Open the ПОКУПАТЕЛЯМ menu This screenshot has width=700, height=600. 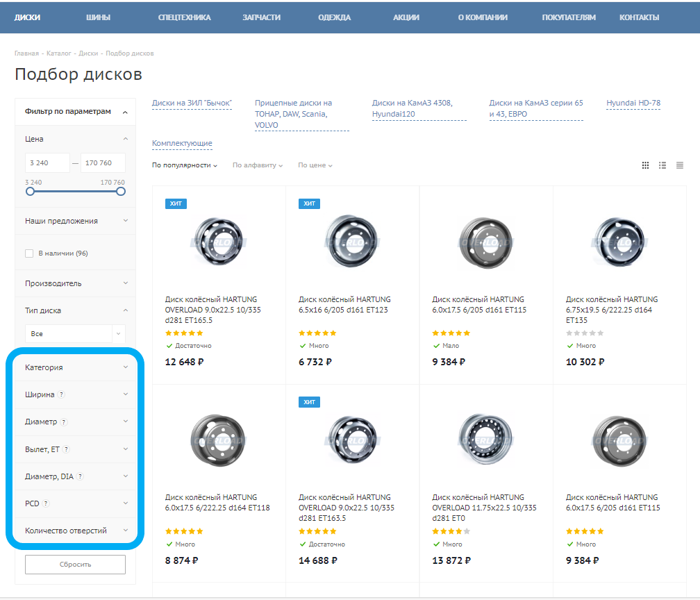[x=569, y=17]
